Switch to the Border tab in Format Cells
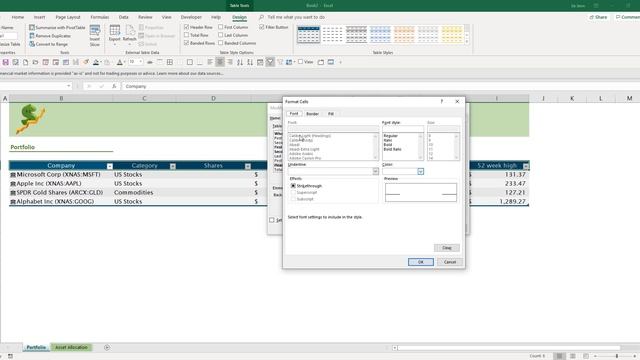 [x=313, y=114]
